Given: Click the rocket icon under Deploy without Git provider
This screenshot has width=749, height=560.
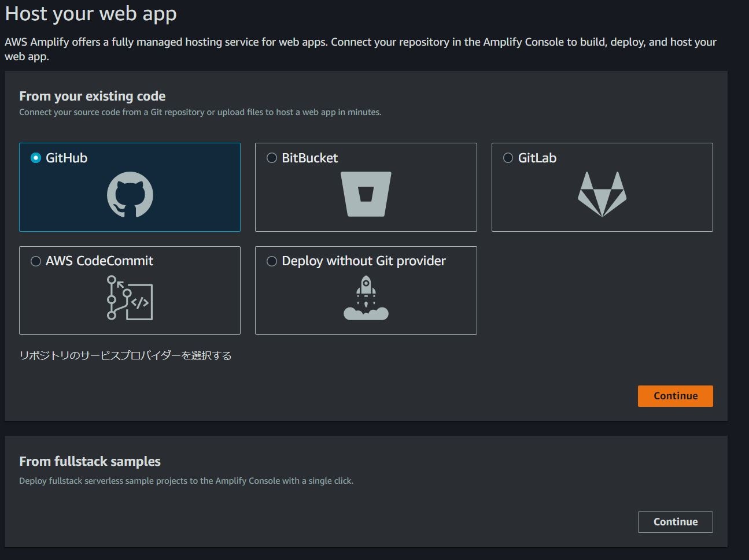Looking at the screenshot, I should (366, 296).
